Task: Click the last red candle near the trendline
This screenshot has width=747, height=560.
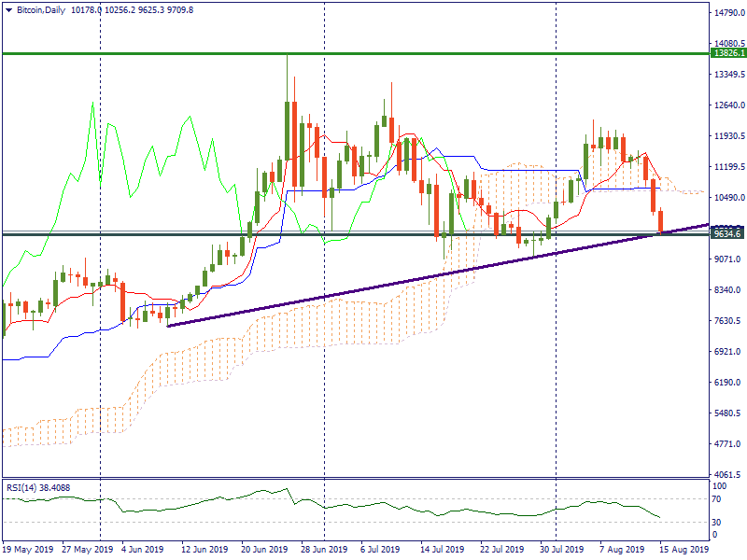Action: point(660,220)
